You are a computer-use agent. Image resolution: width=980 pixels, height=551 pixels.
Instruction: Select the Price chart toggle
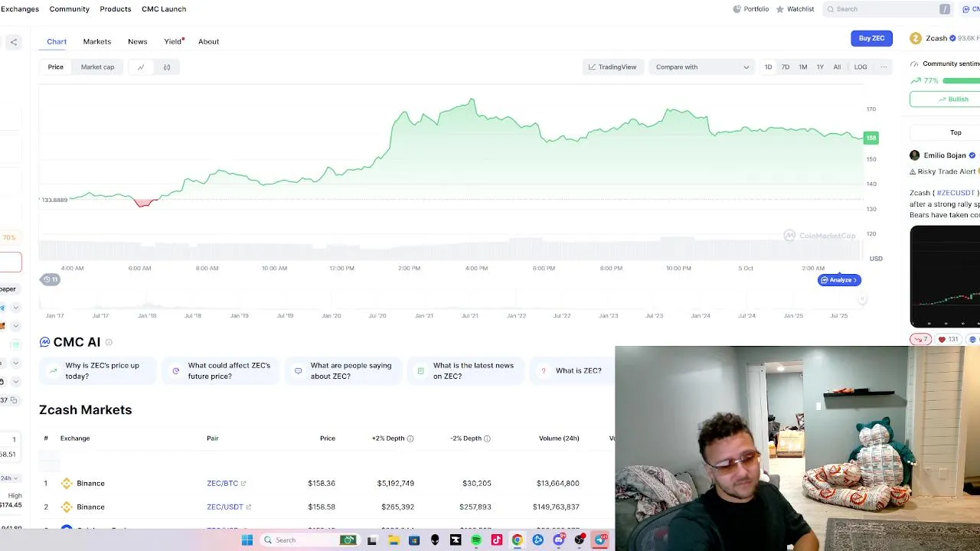click(56, 67)
